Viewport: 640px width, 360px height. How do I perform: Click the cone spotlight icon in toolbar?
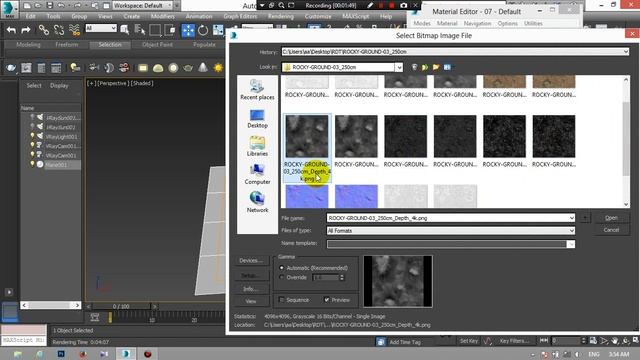coord(203,68)
